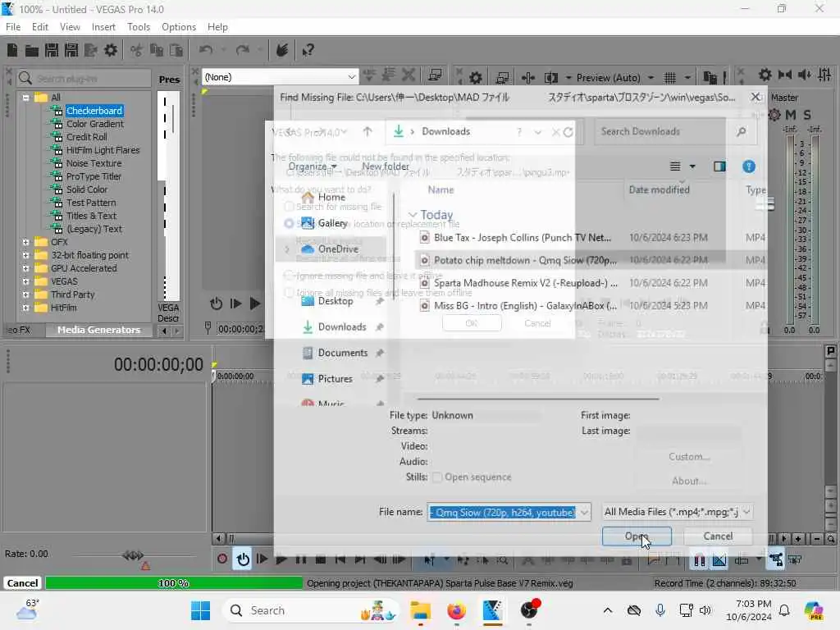The image size is (840, 630).
Task: Collapse the All folder tree node
Action: pos(25,98)
